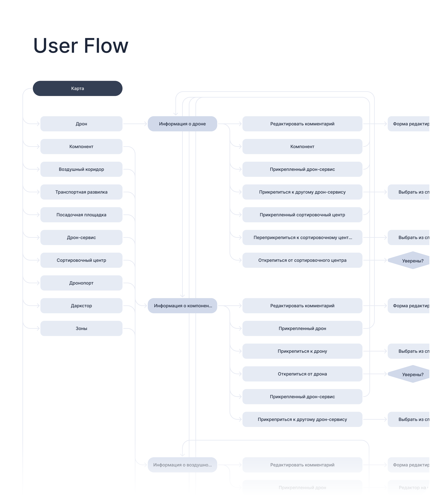The height and width of the screenshot is (504, 442).
Task: Open the Воздушный коридор node
Action: (81, 169)
